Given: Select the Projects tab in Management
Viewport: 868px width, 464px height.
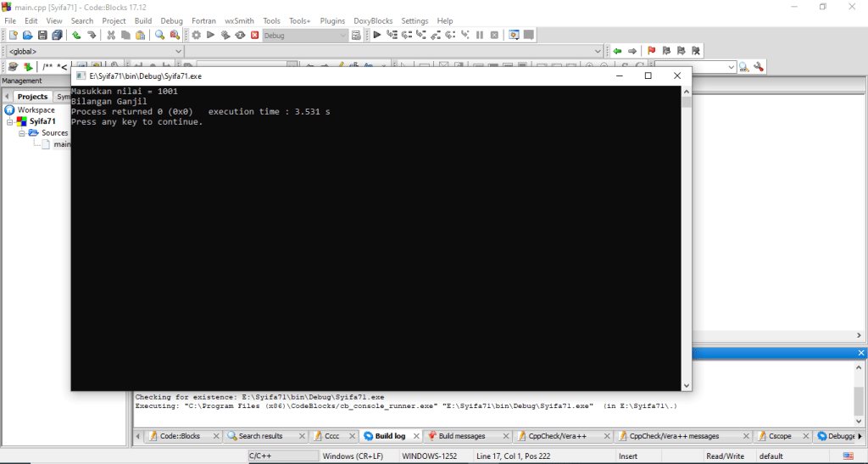Looking at the screenshot, I should pyautogui.click(x=32, y=97).
